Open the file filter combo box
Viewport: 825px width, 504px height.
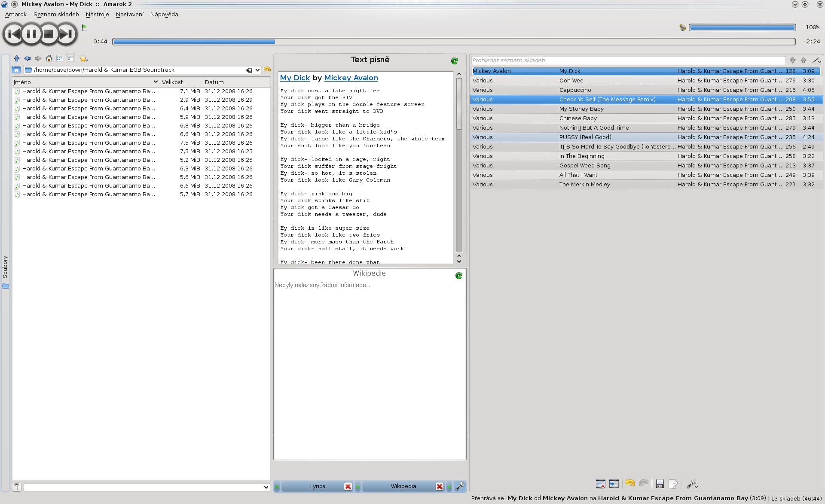click(147, 487)
